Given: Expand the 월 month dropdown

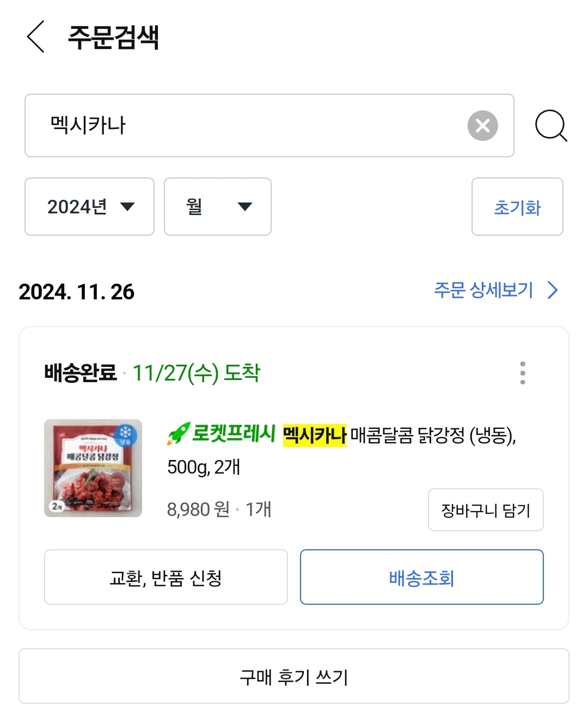Looking at the screenshot, I should [x=218, y=207].
